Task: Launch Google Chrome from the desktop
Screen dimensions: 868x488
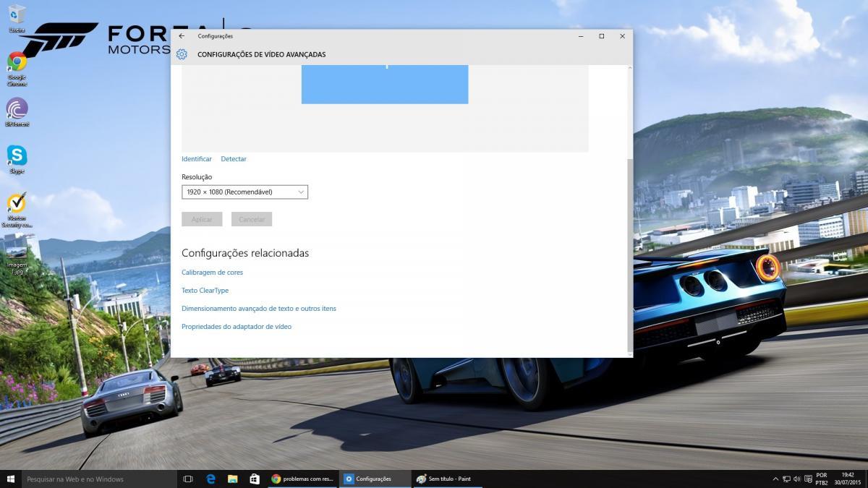Action: pyautogui.click(x=17, y=69)
